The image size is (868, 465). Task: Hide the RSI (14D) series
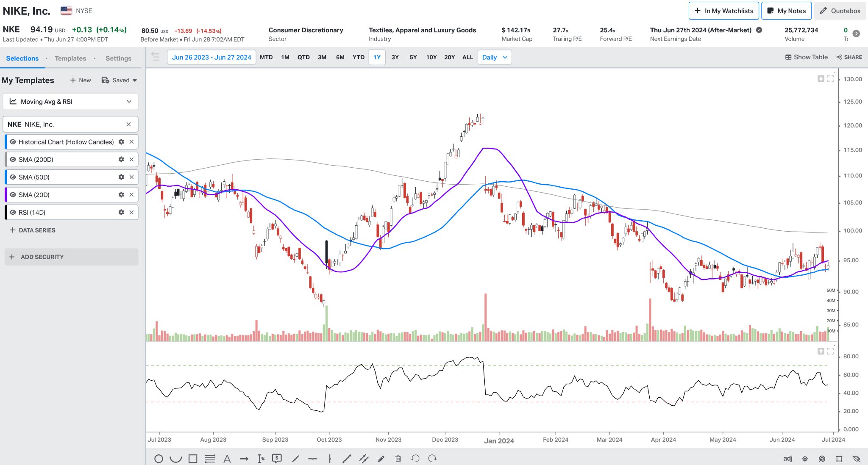pyautogui.click(x=13, y=212)
